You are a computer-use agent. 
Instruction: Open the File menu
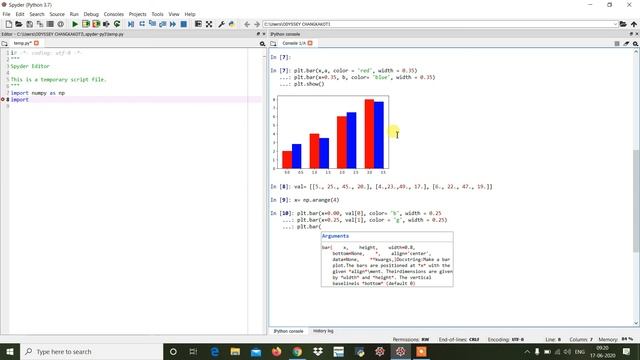pos(7,14)
